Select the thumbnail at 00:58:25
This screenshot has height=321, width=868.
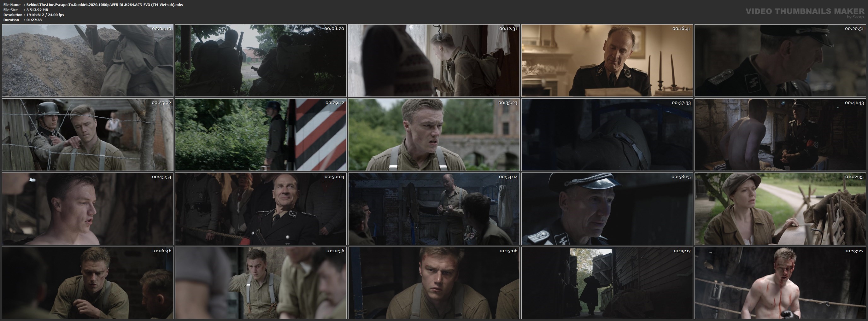607,209
